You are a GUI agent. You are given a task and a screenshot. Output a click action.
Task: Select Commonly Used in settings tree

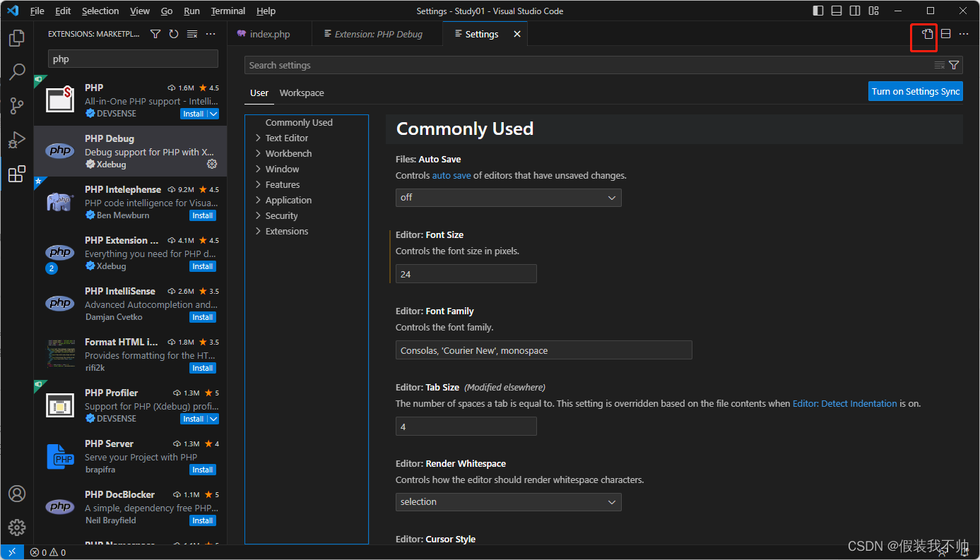point(299,122)
